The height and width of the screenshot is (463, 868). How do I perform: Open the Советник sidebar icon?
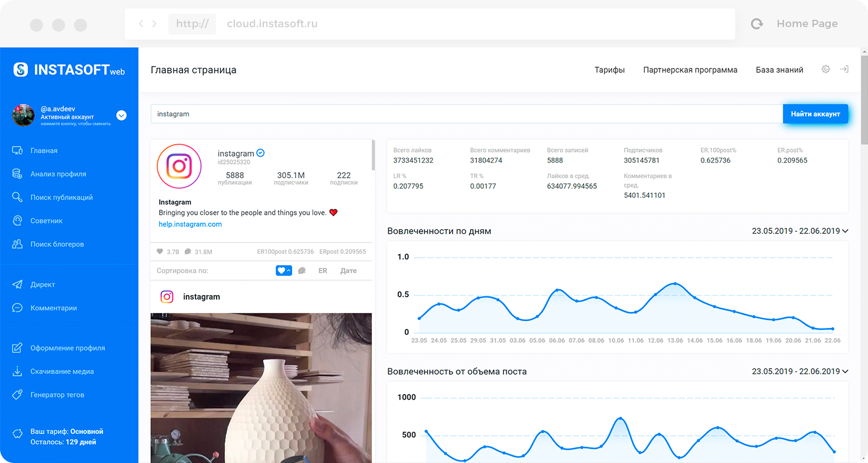point(18,220)
